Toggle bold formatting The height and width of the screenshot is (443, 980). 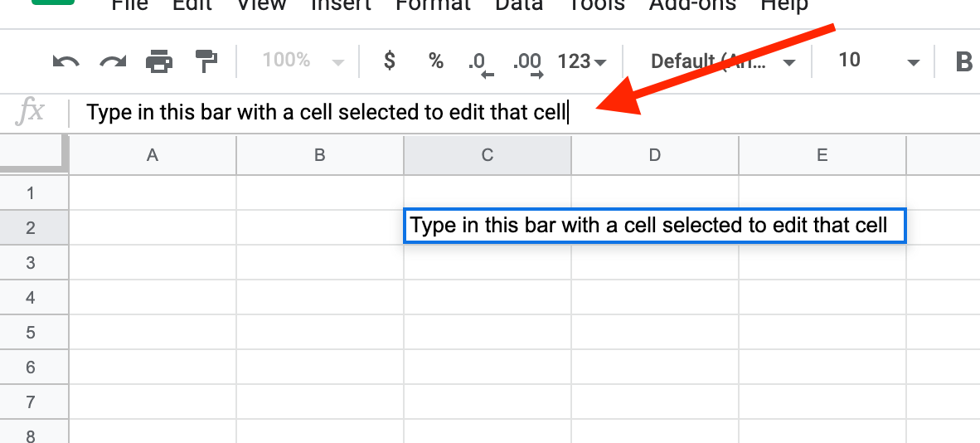(x=963, y=61)
